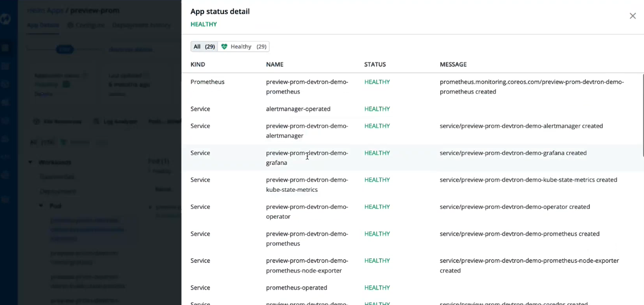This screenshot has width=644, height=305.
Task: Click the green heart Healthy filter icon
Action: click(224, 47)
